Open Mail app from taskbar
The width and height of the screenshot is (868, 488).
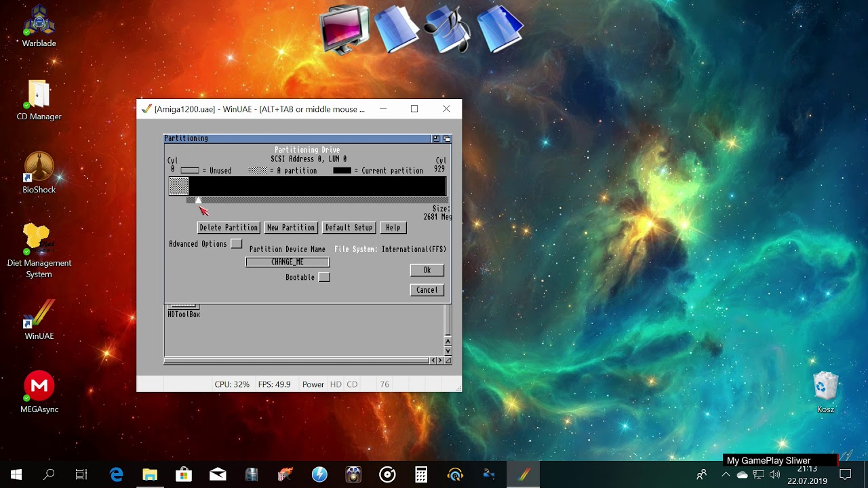click(218, 474)
